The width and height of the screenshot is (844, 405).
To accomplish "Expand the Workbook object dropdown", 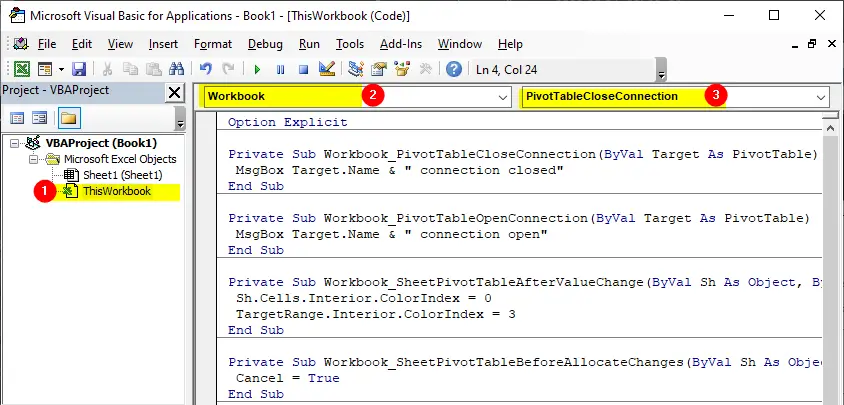I will coord(503,97).
